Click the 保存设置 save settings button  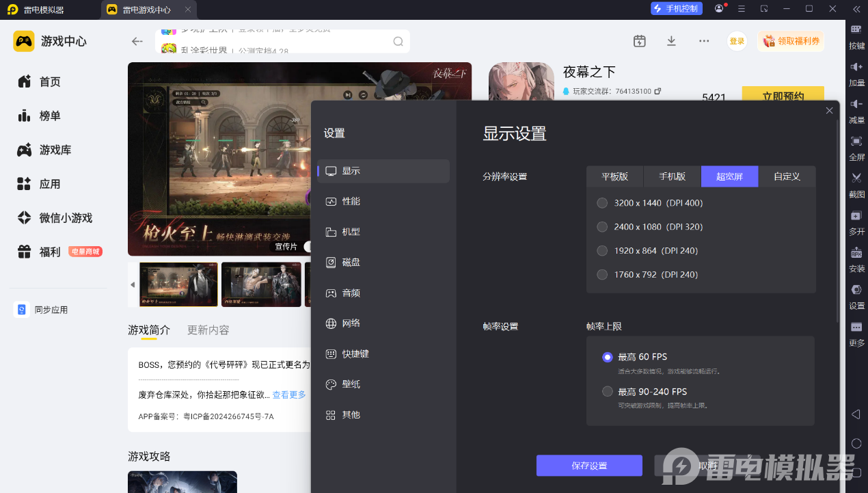click(588, 466)
